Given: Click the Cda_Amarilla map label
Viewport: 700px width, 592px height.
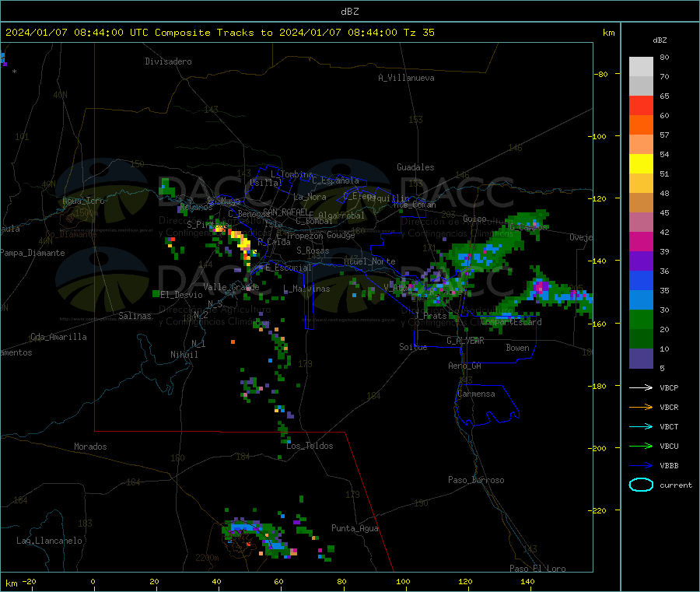Looking at the screenshot, I should (x=58, y=337).
